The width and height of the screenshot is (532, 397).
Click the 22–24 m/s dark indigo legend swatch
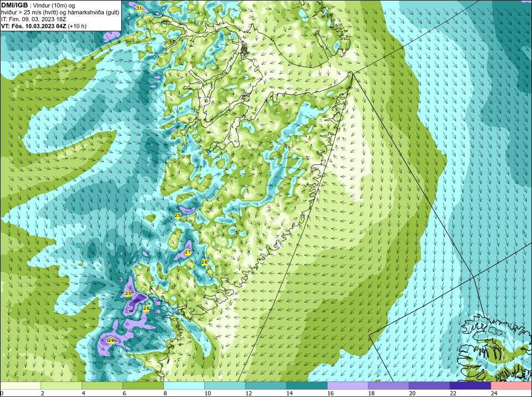click(x=470, y=386)
